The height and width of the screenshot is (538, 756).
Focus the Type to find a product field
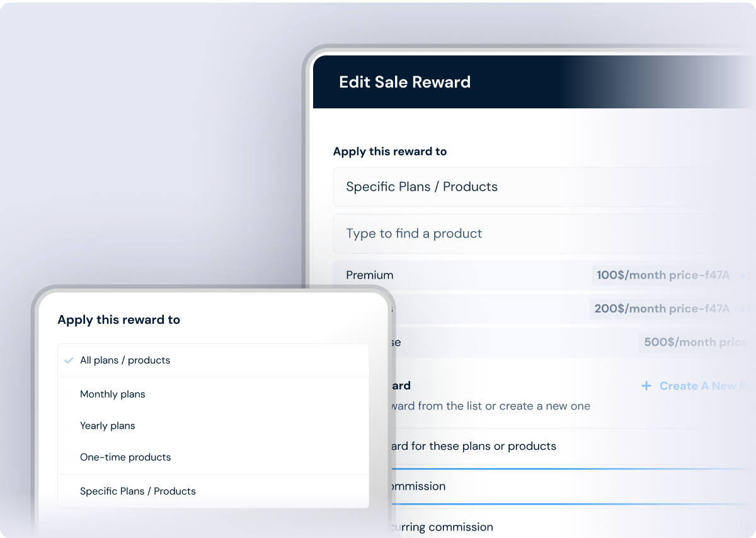[544, 234]
